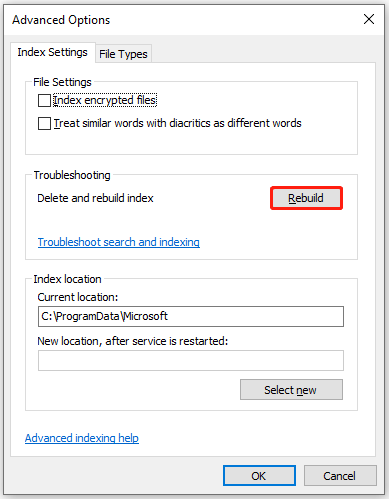Open the Troubleshoot search and indexing link

pyautogui.click(x=119, y=242)
